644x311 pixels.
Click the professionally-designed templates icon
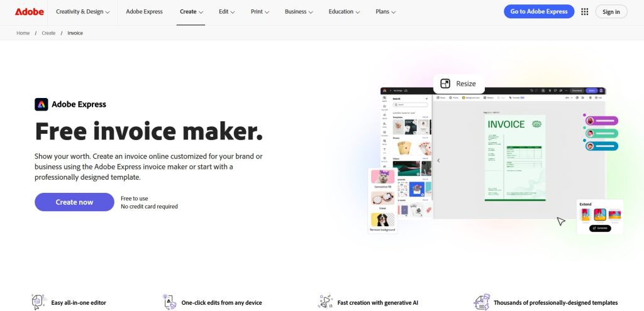click(482, 302)
